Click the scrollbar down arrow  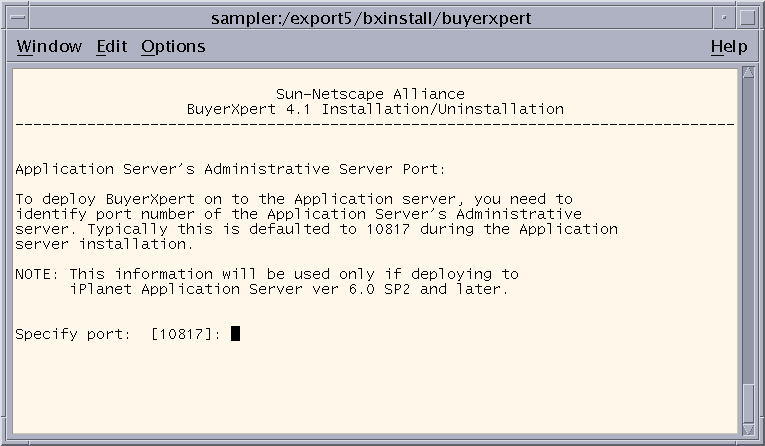[x=748, y=429]
